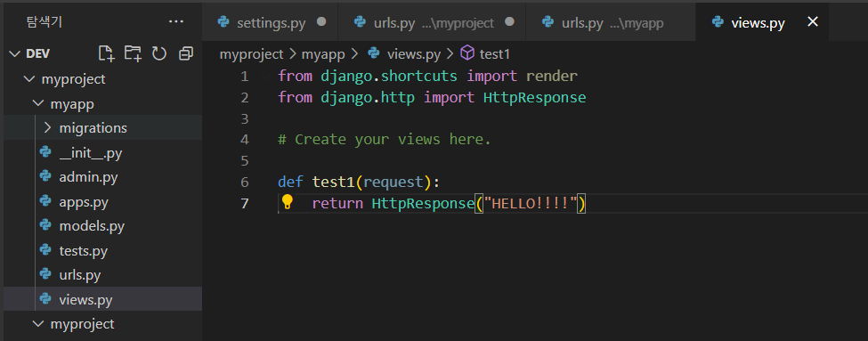
Task: Click the test1 breadcrumb symbol
Action: click(x=494, y=53)
